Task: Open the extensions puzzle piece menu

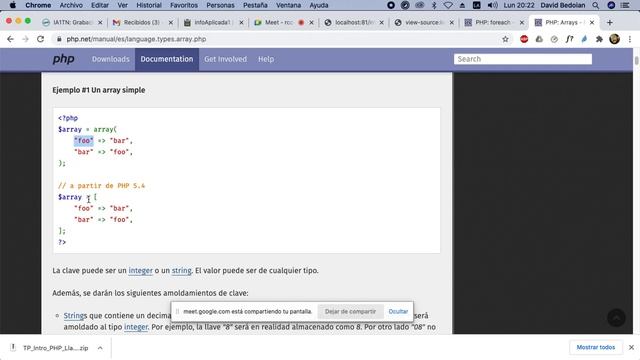Action: click(599, 39)
